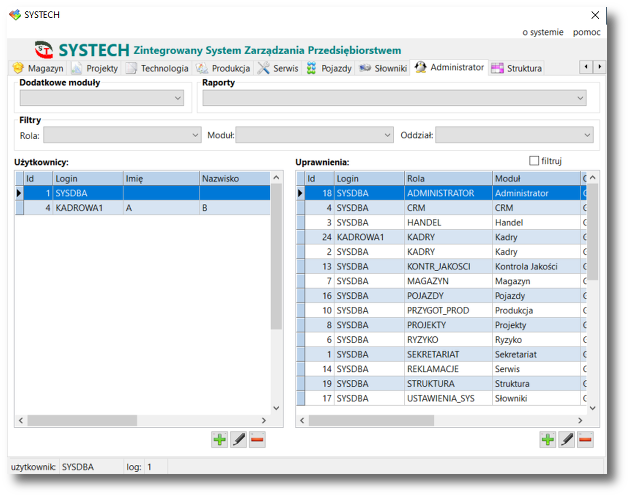Switch to the Magazyn tab

[x=39, y=68]
